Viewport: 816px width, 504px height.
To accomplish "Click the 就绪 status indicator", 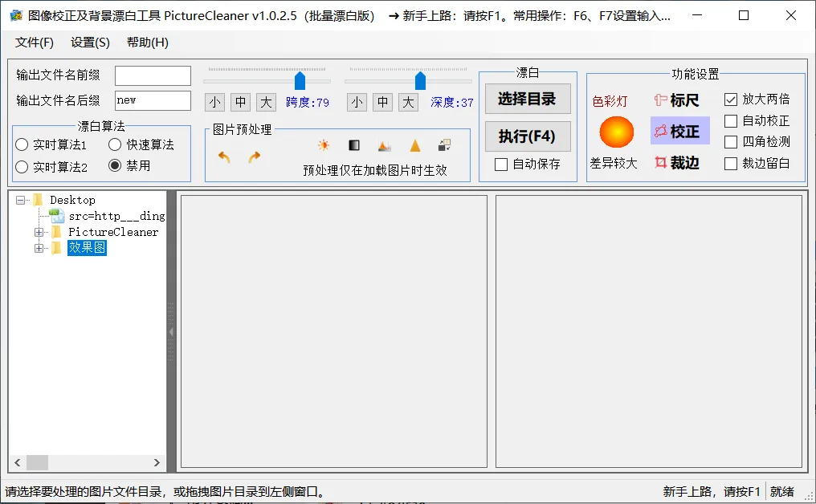I will (x=782, y=491).
